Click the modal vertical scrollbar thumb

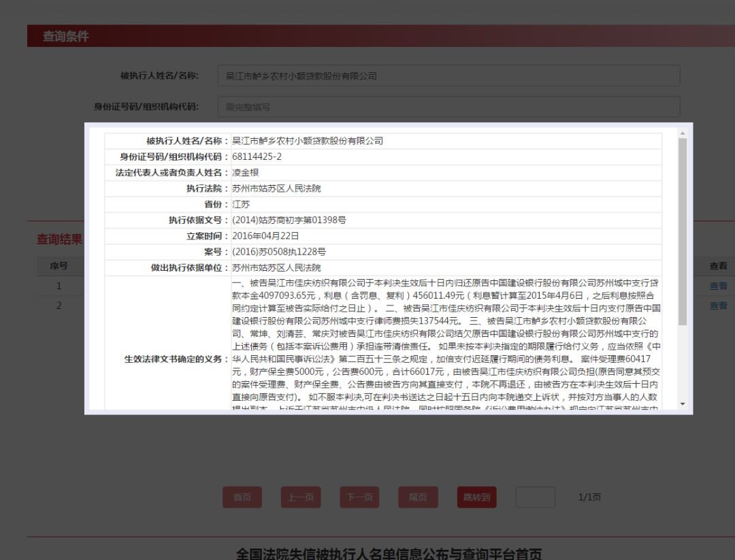(683, 231)
